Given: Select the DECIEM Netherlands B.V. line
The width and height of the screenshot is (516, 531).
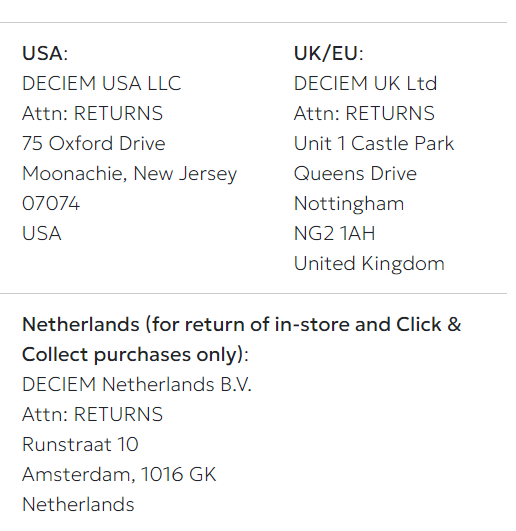Looking at the screenshot, I should (137, 385).
